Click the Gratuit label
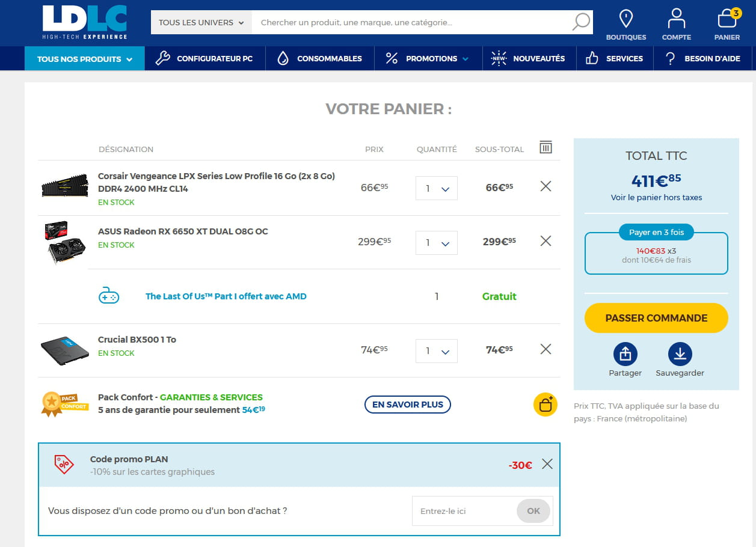Screen dimensions: 756x547 pos(499,296)
